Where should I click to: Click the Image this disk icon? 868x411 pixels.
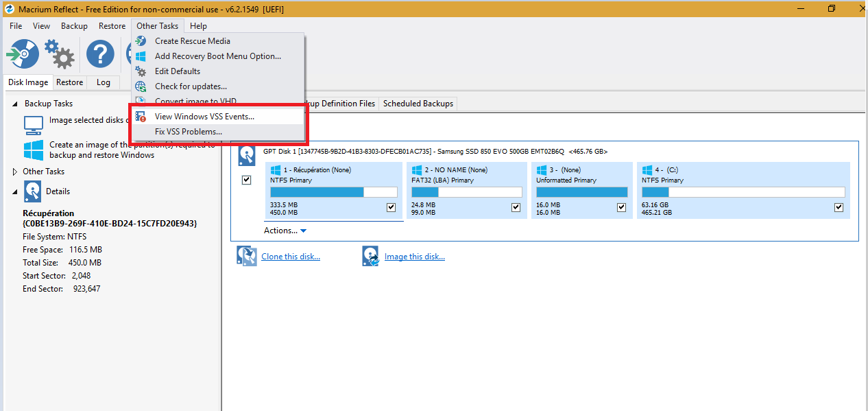coord(371,257)
